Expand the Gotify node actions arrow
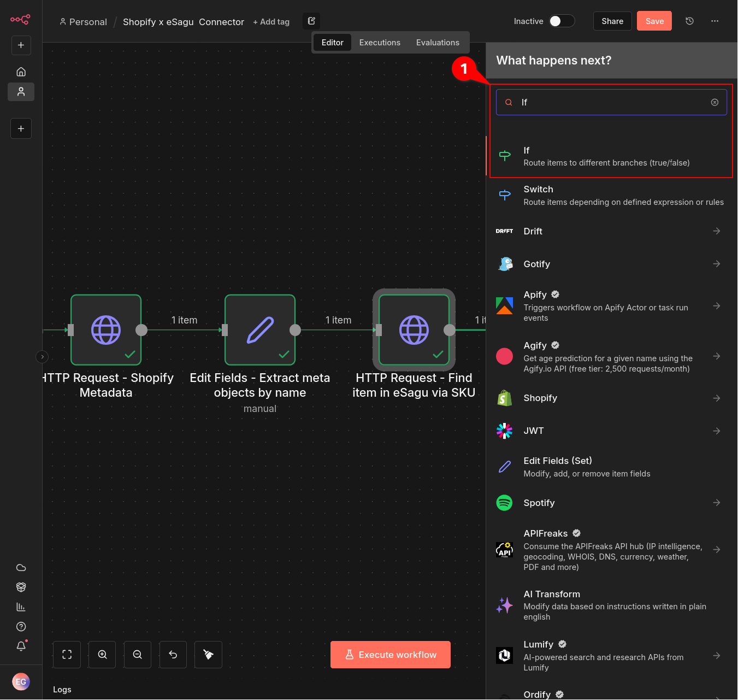This screenshot has width=738, height=700. coord(717,264)
